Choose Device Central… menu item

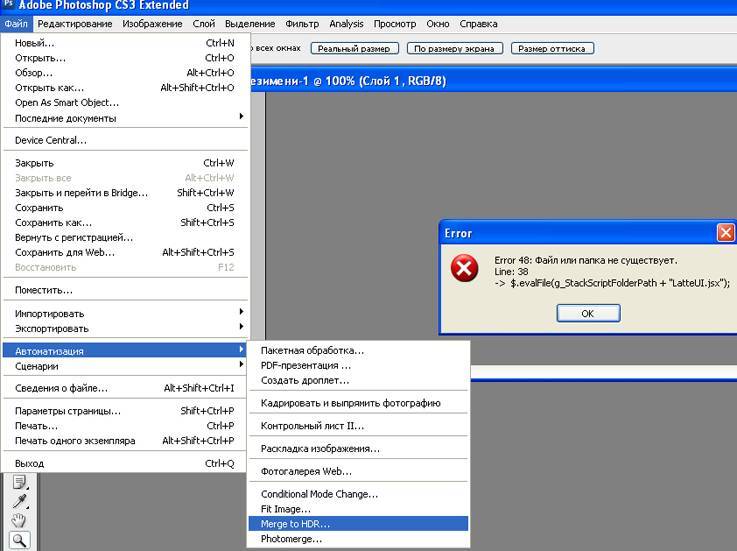pos(125,140)
